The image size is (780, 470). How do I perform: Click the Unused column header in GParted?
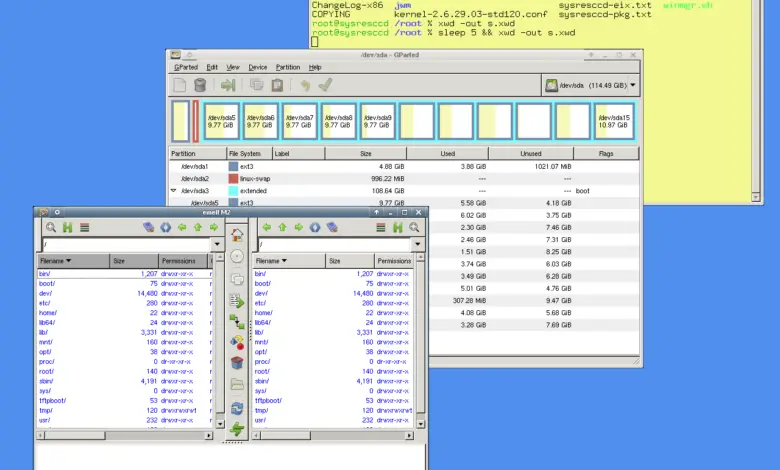pos(531,154)
